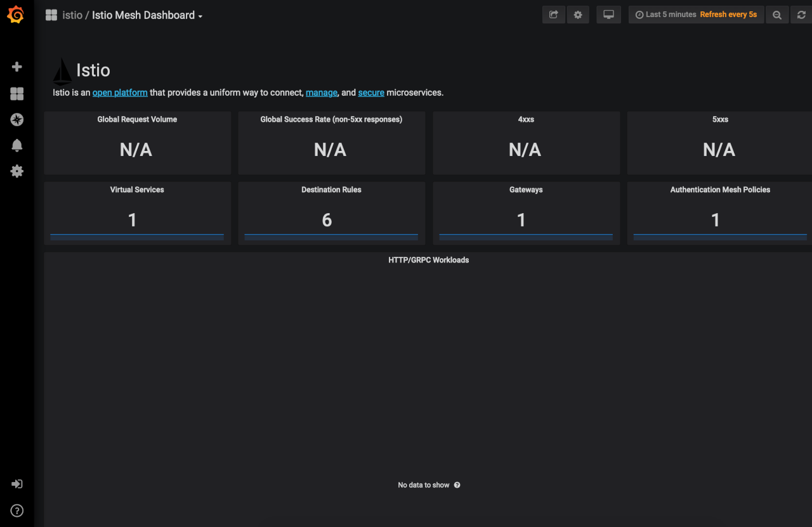This screenshot has width=812, height=527.
Task: Open Alerting via the bell icon
Action: pyautogui.click(x=16, y=145)
